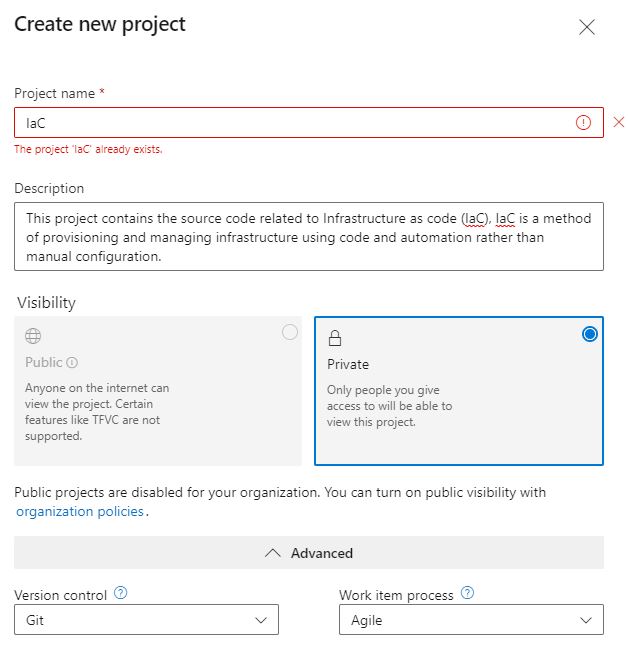Viewport: 628px width, 654px height.
Task: Click the globe icon in Public card
Action: coord(33,335)
